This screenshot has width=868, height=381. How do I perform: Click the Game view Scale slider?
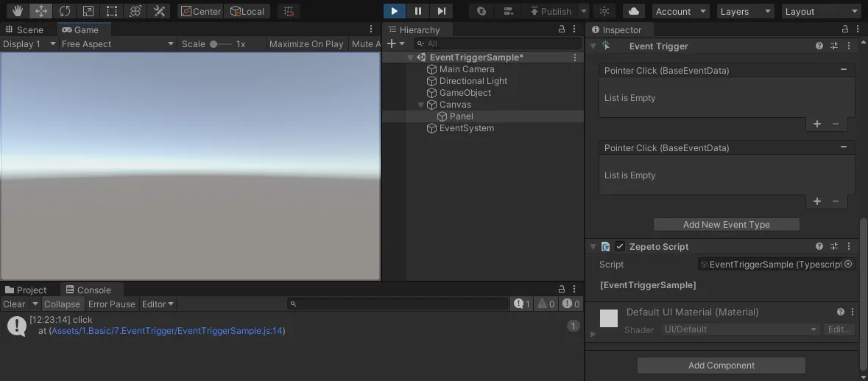(x=221, y=43)
